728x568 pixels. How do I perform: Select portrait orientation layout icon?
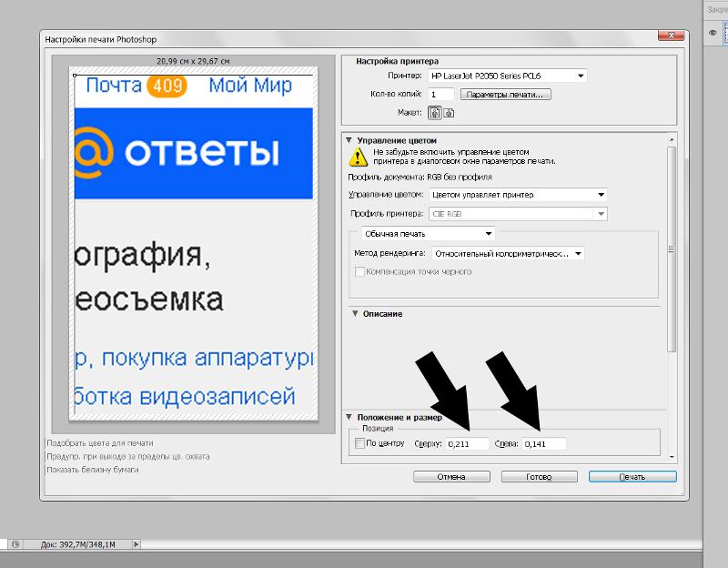tap(435, 113)
